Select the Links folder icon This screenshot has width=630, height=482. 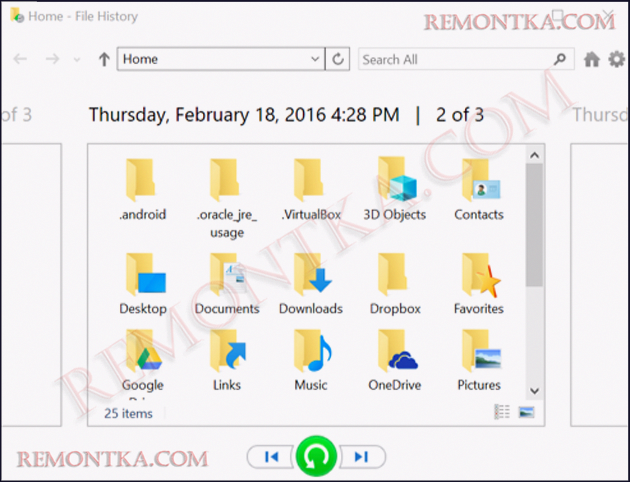point(228,351)
